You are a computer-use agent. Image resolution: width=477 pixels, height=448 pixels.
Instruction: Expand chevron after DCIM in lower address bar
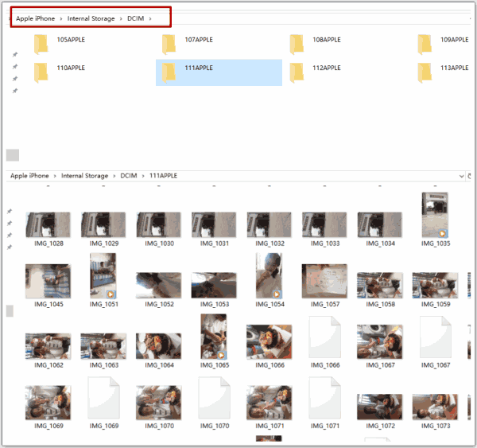[143, 176]
